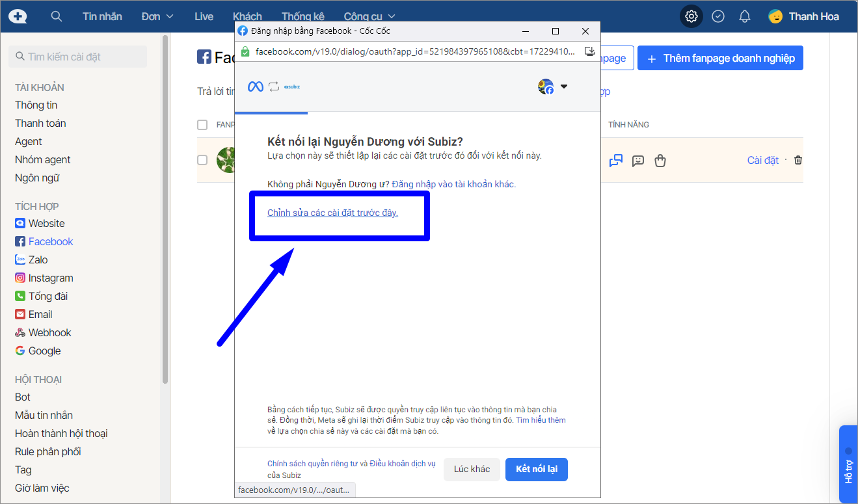This screenshot has height=504, width=858.
Task: Click the search magnifier icon in top bar
Action: 57,16
